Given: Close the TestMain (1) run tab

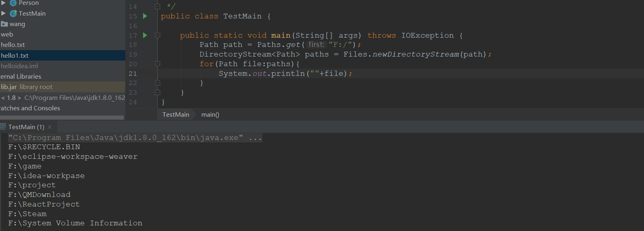Looking at the screenshot, I should click(50, 127).
